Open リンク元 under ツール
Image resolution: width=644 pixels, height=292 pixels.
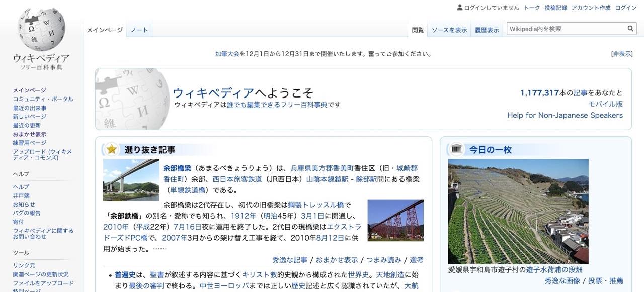(x=24, y=266)
